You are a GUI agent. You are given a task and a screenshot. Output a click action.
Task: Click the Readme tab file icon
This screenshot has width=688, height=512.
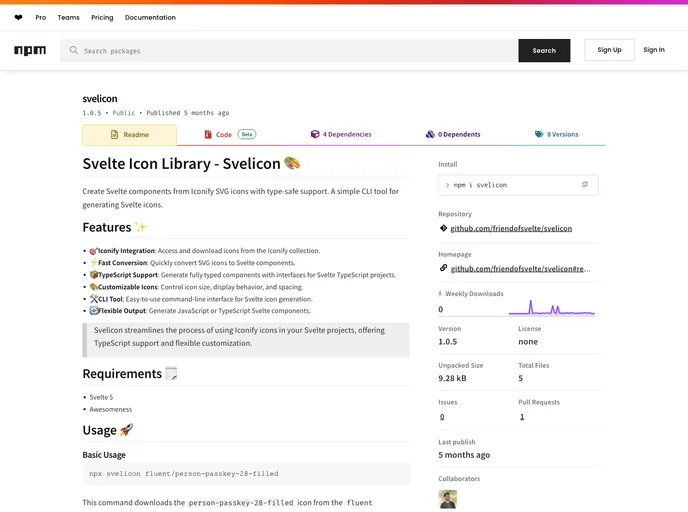pos(115,135)
